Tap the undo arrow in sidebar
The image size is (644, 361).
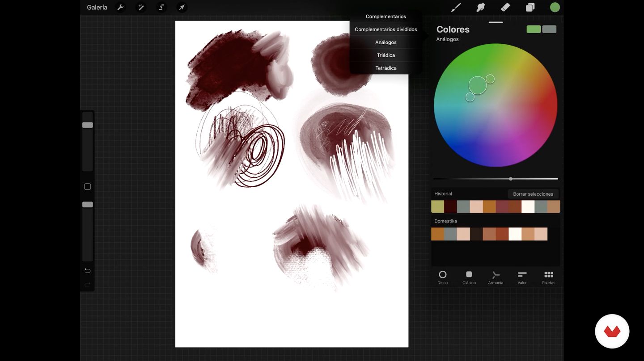click(88, 270)
